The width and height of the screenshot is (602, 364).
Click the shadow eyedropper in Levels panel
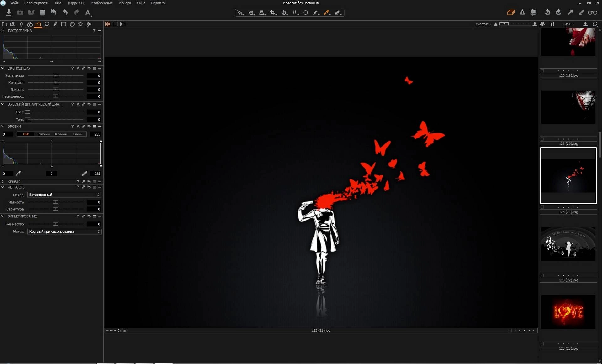(18, 174)
